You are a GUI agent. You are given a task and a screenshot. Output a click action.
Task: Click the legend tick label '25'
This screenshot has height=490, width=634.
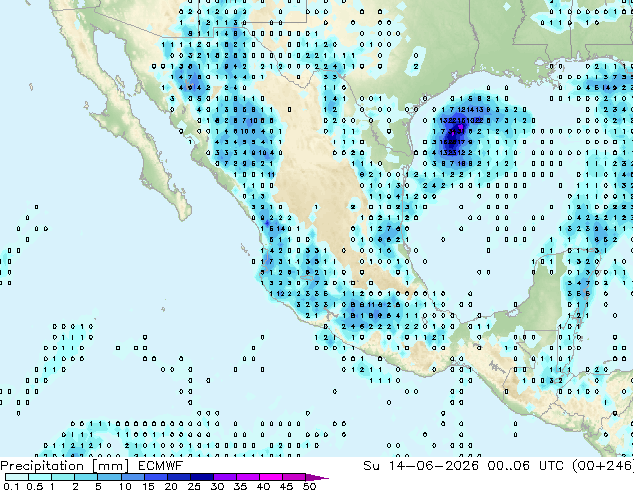pos(194,486)
